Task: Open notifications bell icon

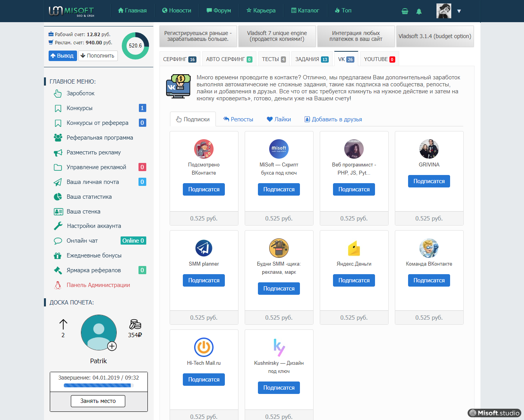Action: pos(419,11)
